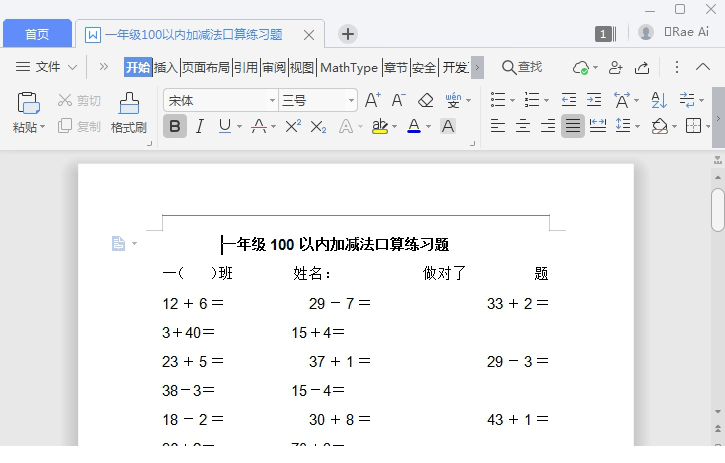Toggle justify alignment
The height and width of the screenshot is (463, 725).
(572, 126)
